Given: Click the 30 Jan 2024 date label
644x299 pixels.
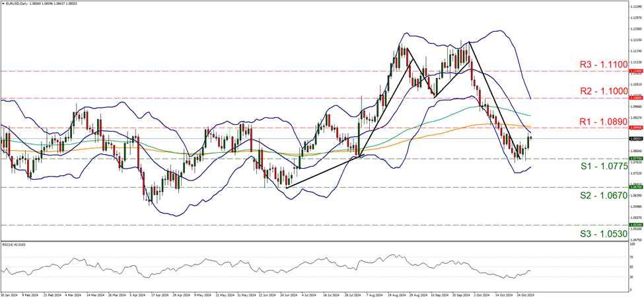Looking at the screenshot, I should click(x=9, y=295).
